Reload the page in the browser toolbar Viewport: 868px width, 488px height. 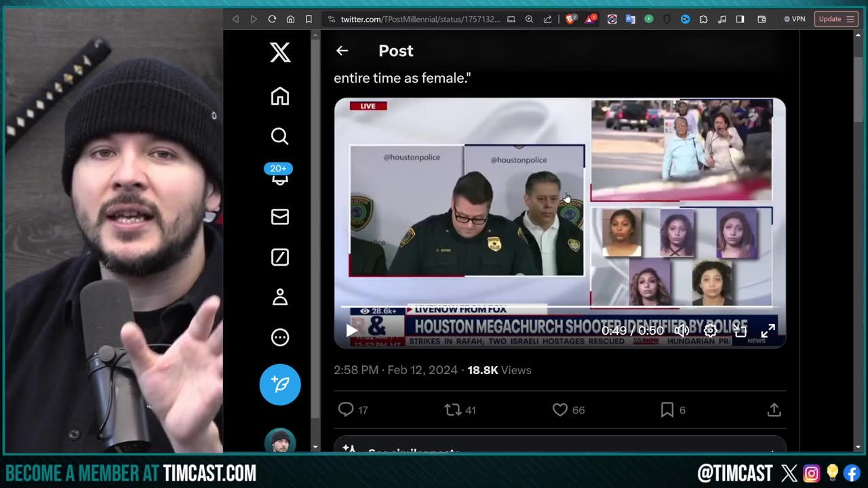tap(272, 19)
